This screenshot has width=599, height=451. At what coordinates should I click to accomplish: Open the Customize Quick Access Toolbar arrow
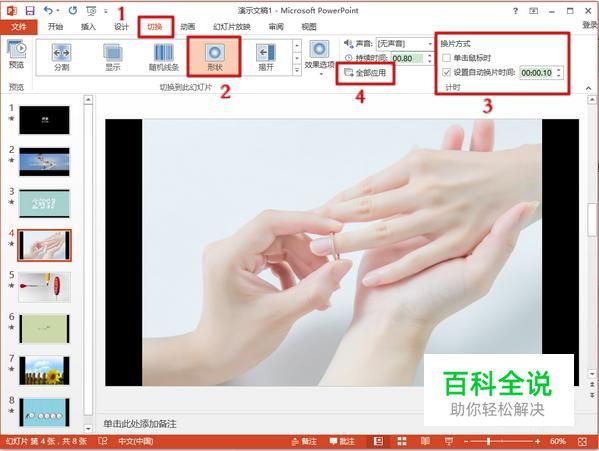(106, 11)
